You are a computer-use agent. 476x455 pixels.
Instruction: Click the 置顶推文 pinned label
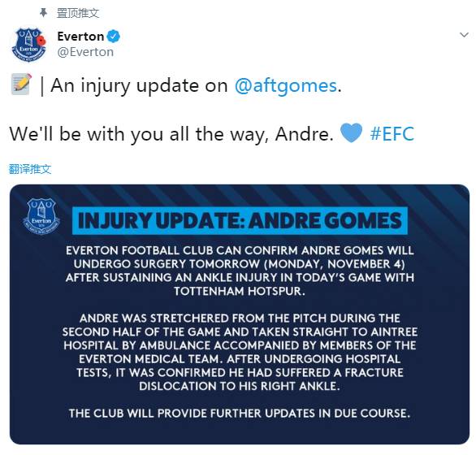tap(78, 13)
